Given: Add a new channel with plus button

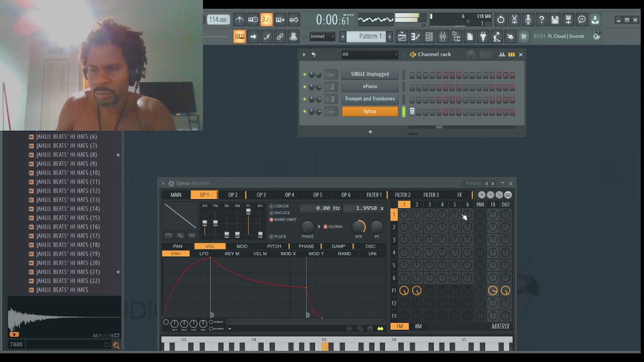Looking at the screenshot, I should pyautogui.click(x=370, y=132).
